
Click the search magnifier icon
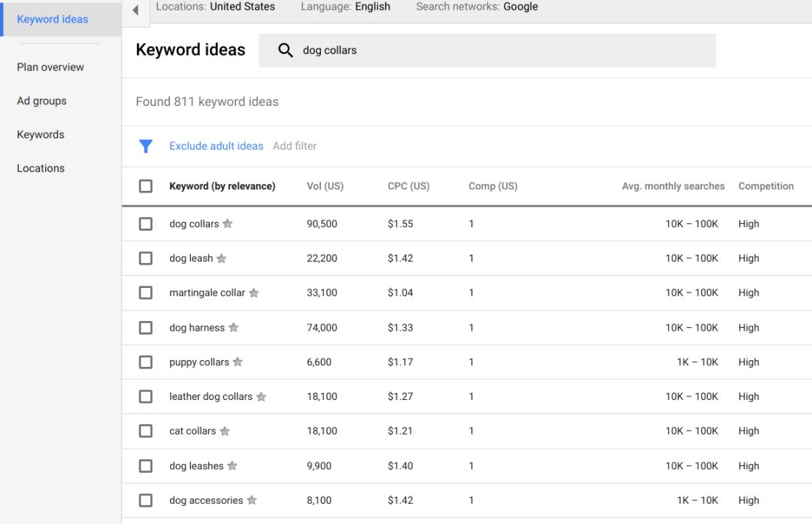pyautogui.click(x=286, y=50)
